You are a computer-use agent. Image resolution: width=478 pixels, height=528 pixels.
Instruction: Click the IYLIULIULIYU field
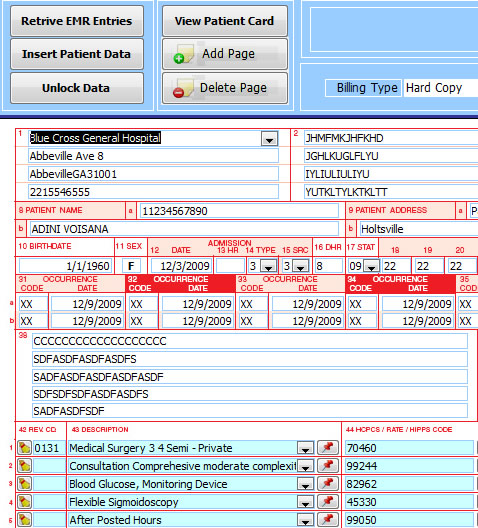pyautogui.click(x=391, y=174)
